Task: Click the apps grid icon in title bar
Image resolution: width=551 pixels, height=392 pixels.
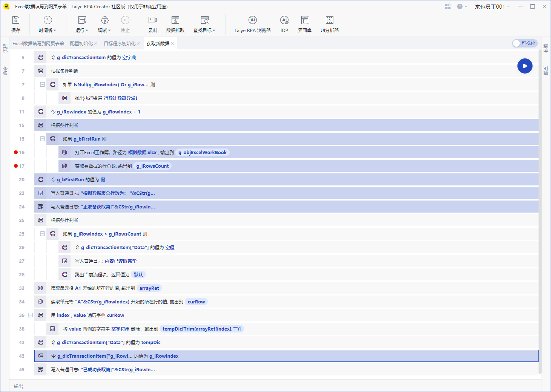Action: 448,6
